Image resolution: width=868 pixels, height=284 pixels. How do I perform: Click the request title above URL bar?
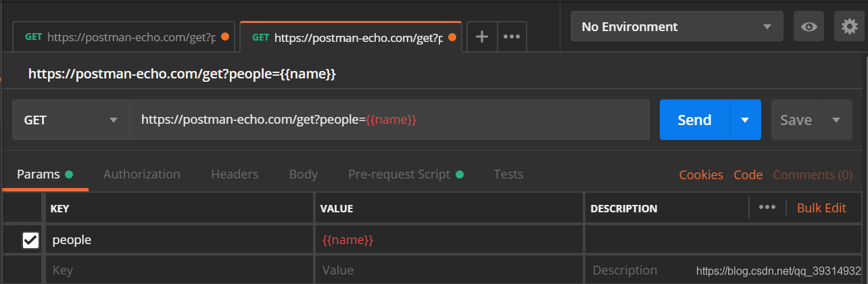[x=182, y=74]
